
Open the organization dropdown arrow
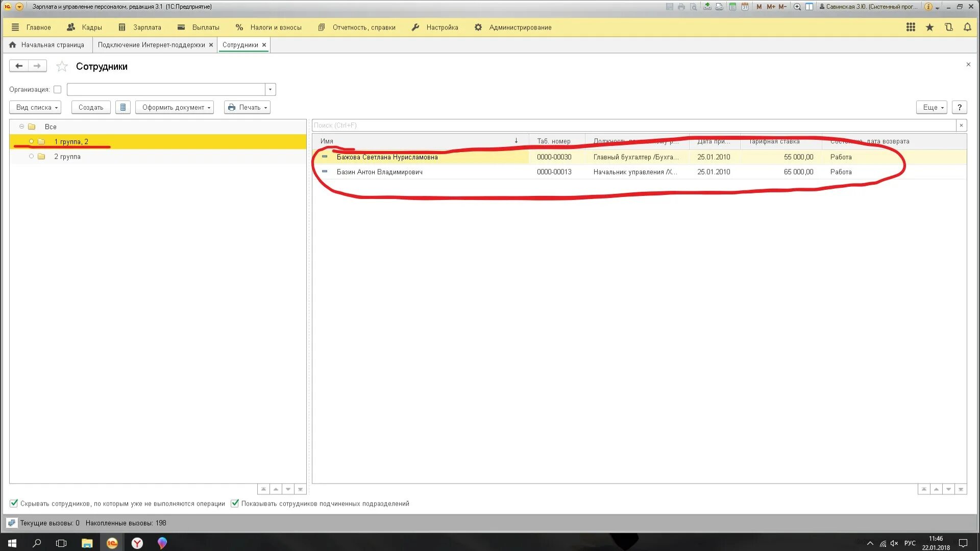(271, 90)
